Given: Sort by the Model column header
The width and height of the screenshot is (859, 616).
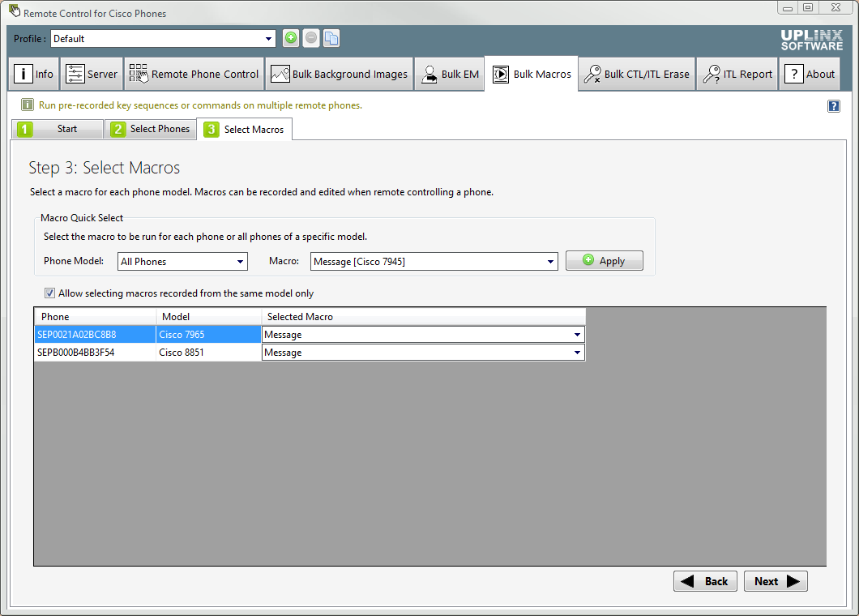Looking at the screenshot, I should tap(209, 317).
